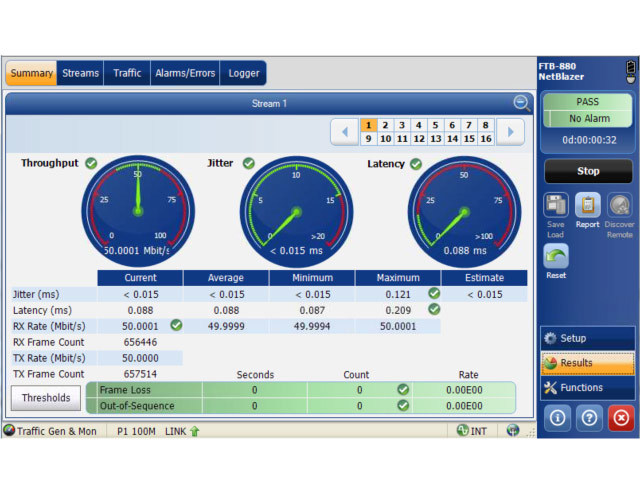This screenshot has height=496, width=640.
Task: Open the Report icon
Action: coord(588,205)
